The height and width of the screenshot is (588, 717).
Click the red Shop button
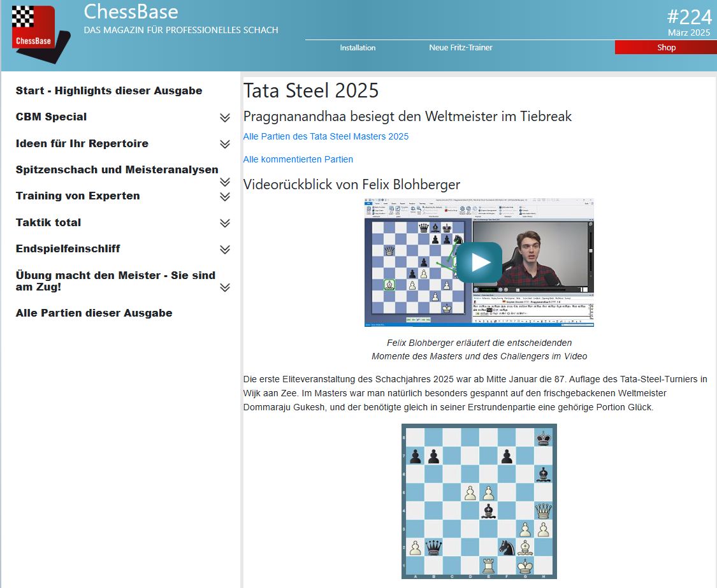[666, 48]
